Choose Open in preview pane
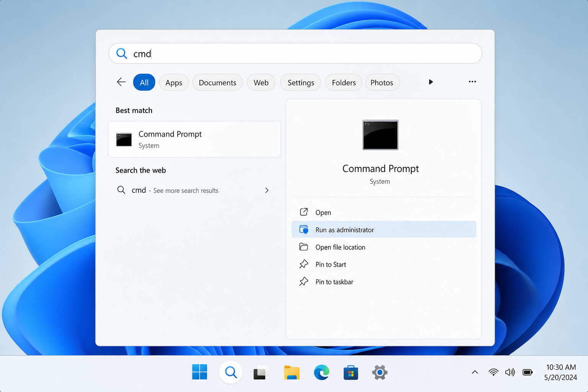This screenshot has width=588, height=392. click(384, 212)
